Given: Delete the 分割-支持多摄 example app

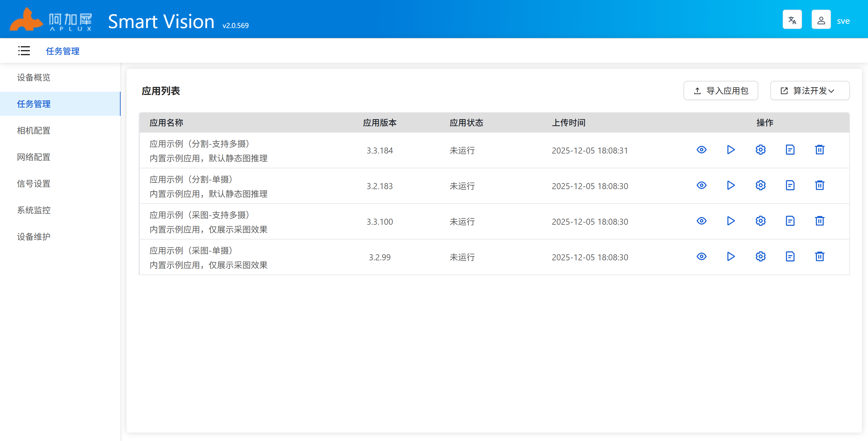Looking at the screenshot, I should coord(819,150).
